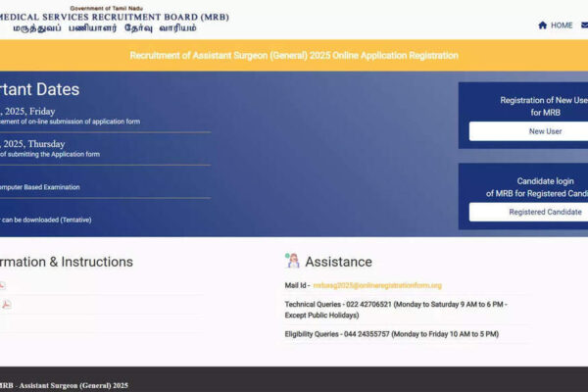Click the Government of Tamil Nadu text
This screenshot has width=588, height=392.
(107, 8)
